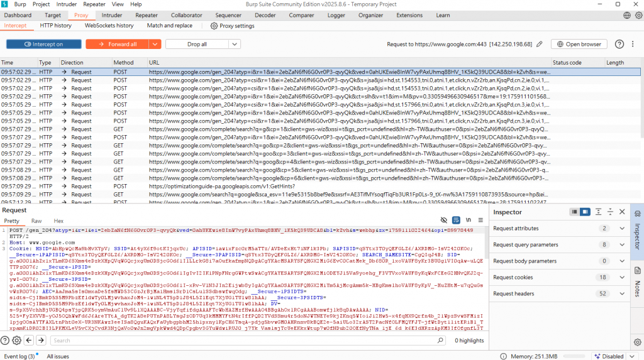This screenshot has width=644, height=360.
Task: Switch request view to Raw
Action: tap(36, 221)
